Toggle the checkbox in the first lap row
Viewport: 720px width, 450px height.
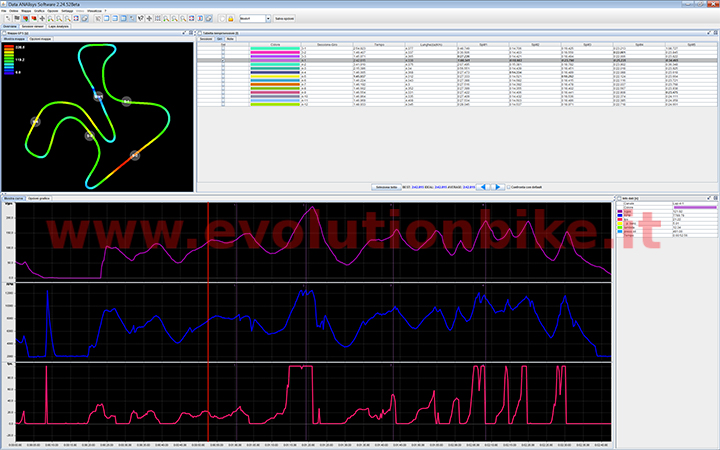[x=224, y=49]
